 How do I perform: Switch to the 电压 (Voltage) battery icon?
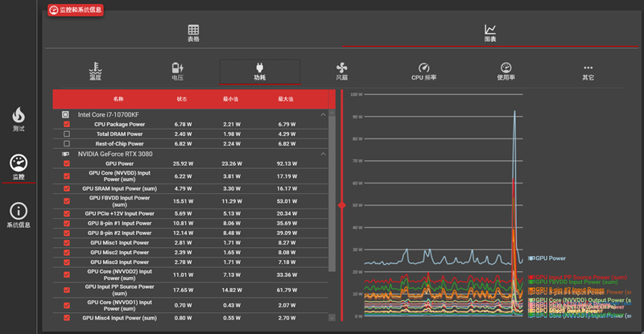pos(178,72)
